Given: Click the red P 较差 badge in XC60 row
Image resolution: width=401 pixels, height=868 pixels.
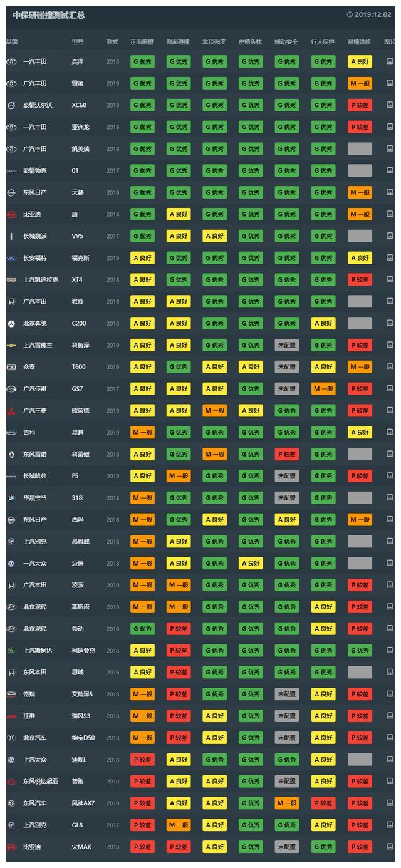Looking at the screenshot, I should pyautogui.click(x=360, y=105).
